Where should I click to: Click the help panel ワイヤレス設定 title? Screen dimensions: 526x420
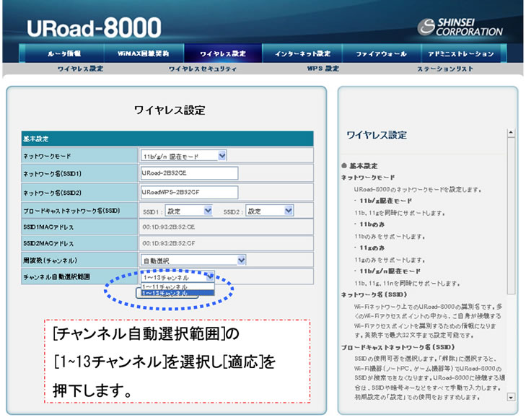point(377,135)
